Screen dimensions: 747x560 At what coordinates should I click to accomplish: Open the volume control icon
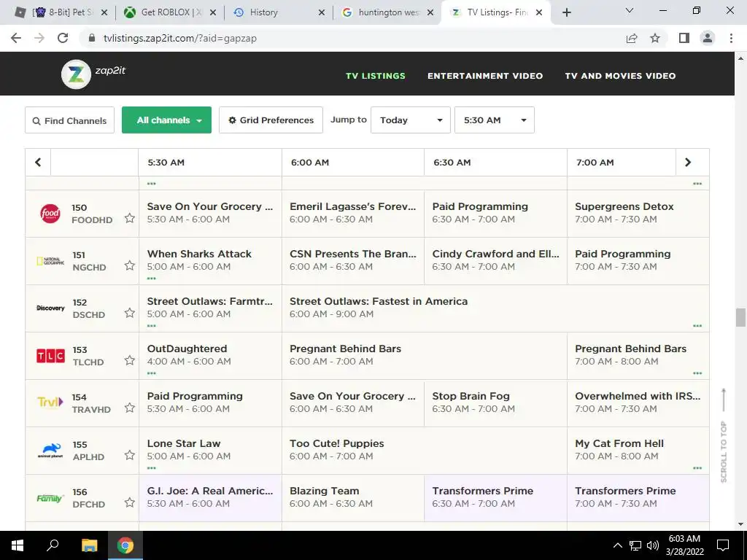tap(653, 545)
